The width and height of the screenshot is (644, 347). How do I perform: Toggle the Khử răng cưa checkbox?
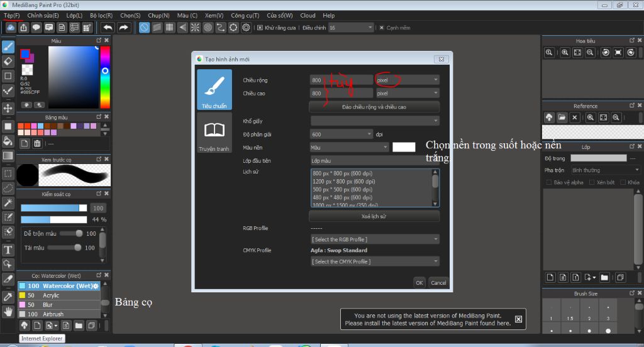260,28
